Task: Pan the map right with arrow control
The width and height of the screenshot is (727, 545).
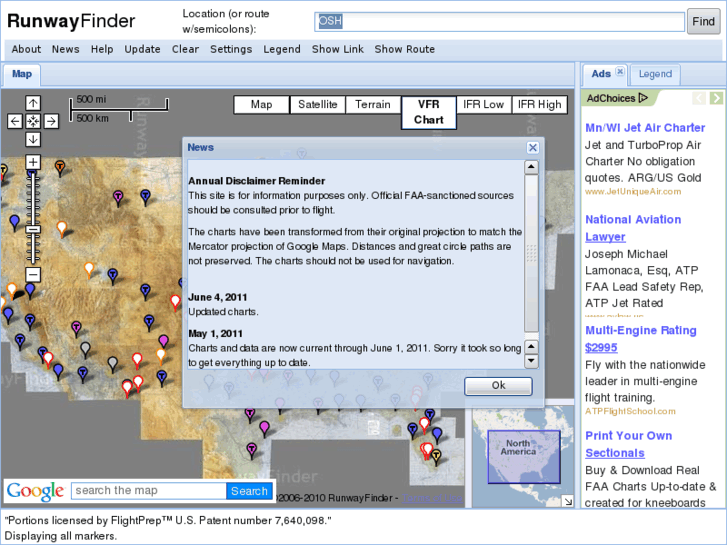Action: click(51, 121)
